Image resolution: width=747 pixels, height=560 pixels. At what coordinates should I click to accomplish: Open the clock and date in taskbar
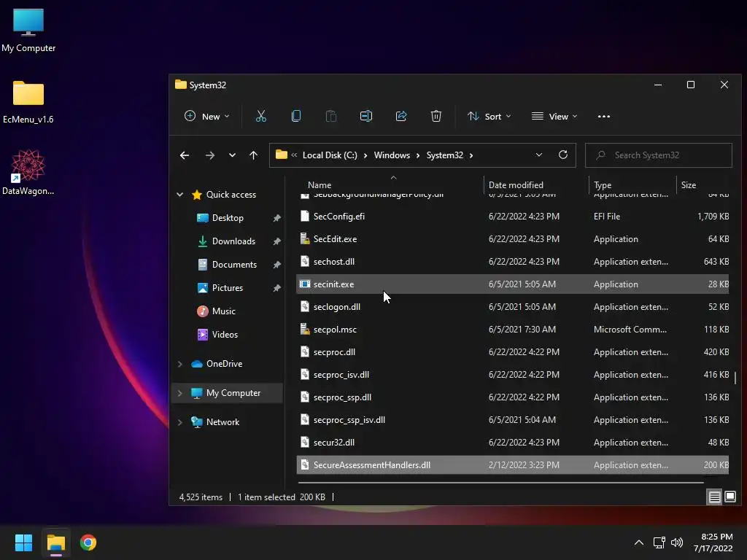pos(713,542)
